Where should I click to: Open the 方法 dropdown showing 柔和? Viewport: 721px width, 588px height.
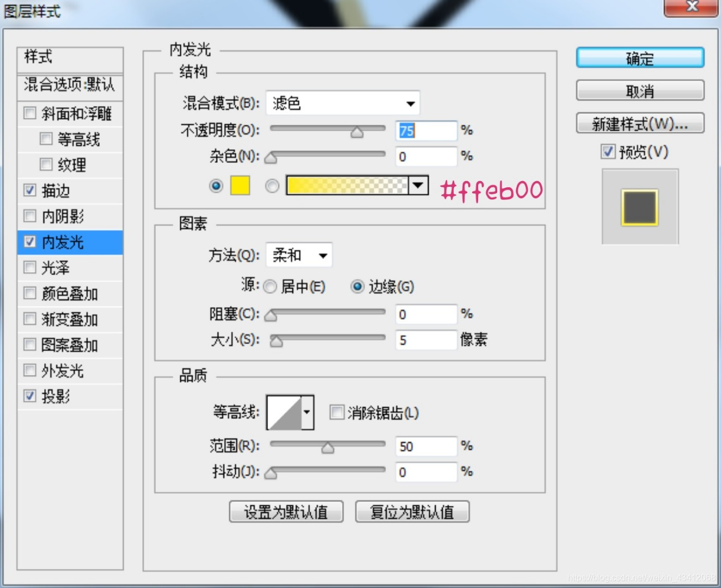coord(299,255)
